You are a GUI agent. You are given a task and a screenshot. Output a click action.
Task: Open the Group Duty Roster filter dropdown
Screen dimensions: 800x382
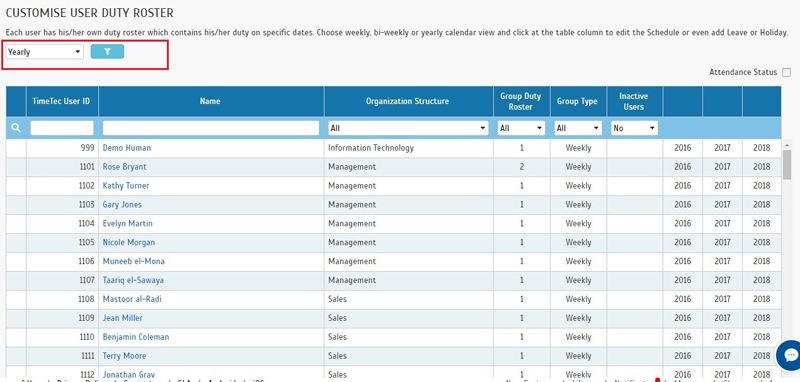point(521,128)
